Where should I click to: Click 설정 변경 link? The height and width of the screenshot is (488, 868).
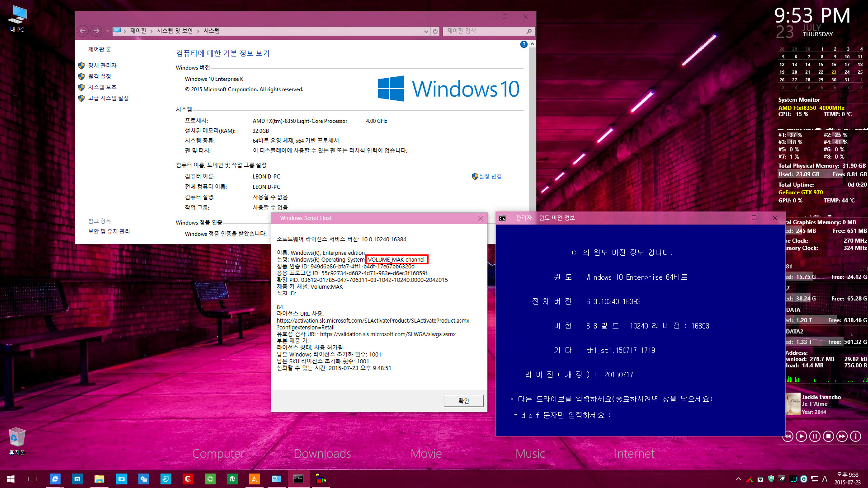point(490,176)
